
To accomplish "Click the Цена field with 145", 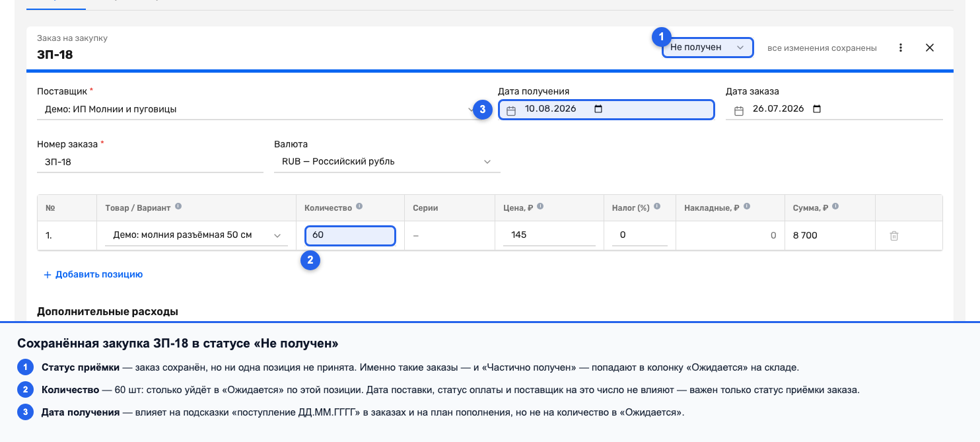I will (549, 235).
